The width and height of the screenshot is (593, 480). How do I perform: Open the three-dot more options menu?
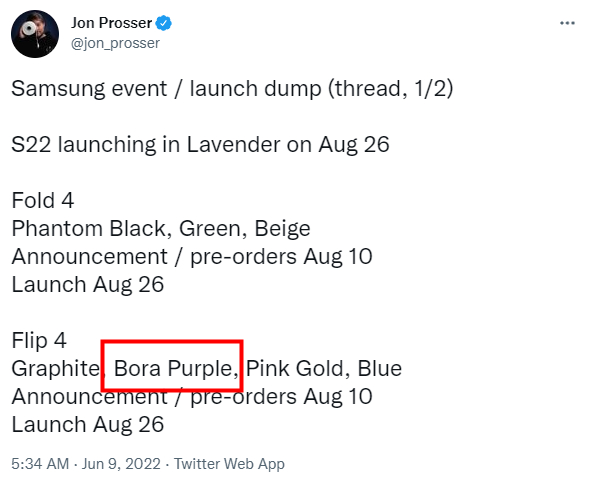point(567,23)
